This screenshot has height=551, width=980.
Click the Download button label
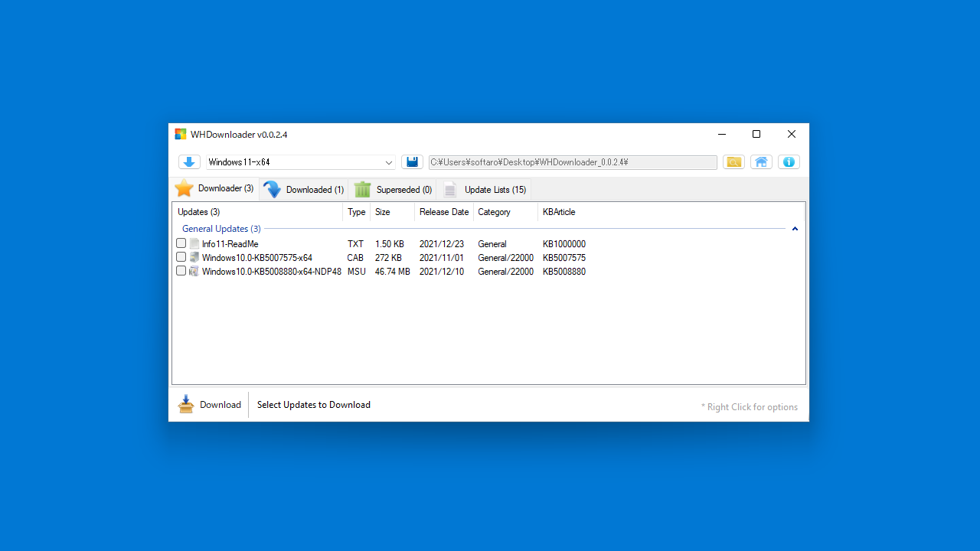(220, 405)
